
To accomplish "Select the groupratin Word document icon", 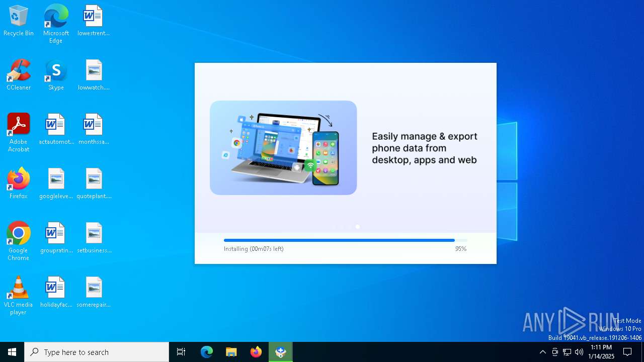I will coord(56,238).
